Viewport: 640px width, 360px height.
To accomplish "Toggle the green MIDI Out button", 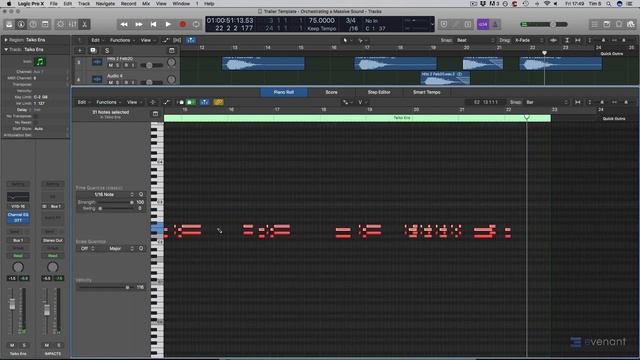I will (191, 102).
